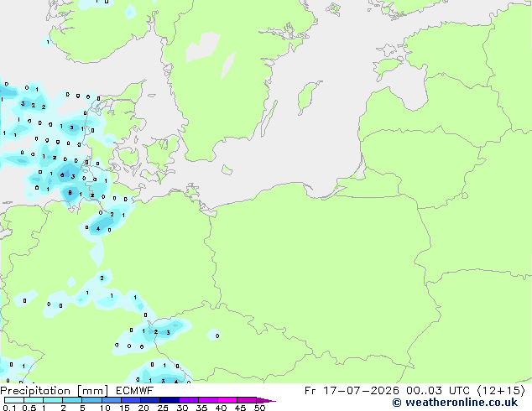
Task: Click legend scale label '5'
Action: [x=82, y=408]
